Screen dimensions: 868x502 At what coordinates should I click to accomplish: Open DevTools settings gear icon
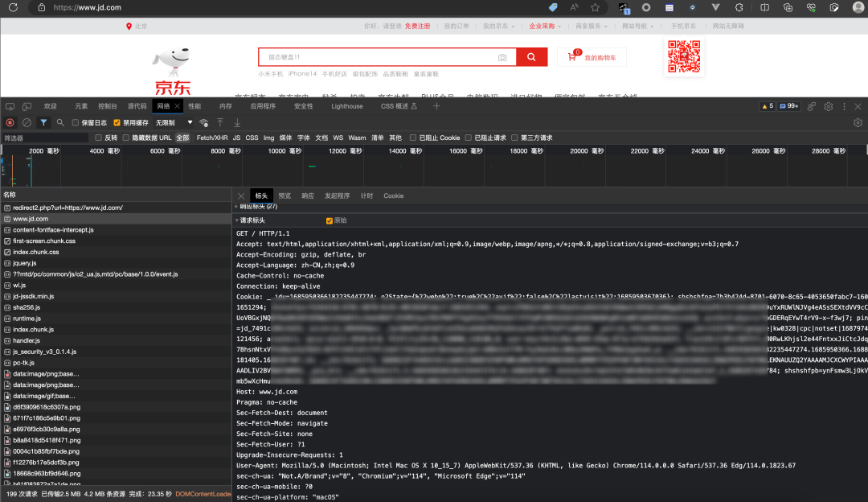pyautogui.click(x=828, y=106)
